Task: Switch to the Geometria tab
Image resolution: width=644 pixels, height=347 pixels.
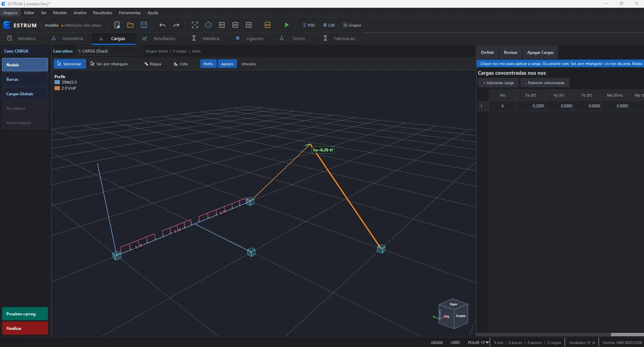Action: pos(68,38)
